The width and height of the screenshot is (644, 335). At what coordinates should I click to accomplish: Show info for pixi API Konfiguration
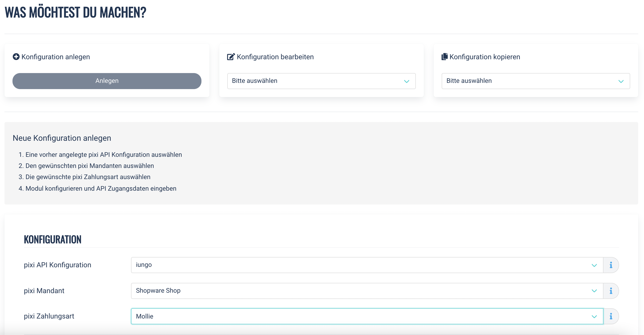(611, 265)
